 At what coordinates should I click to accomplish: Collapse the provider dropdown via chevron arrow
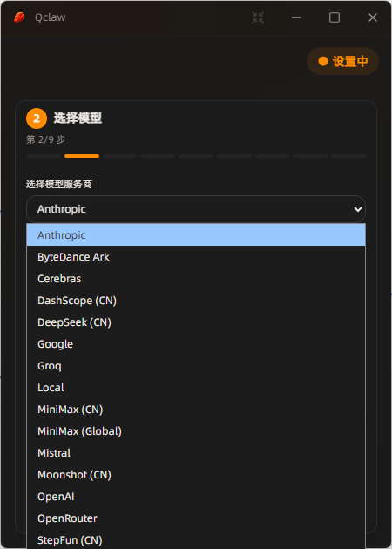click(x=358, y=209)
